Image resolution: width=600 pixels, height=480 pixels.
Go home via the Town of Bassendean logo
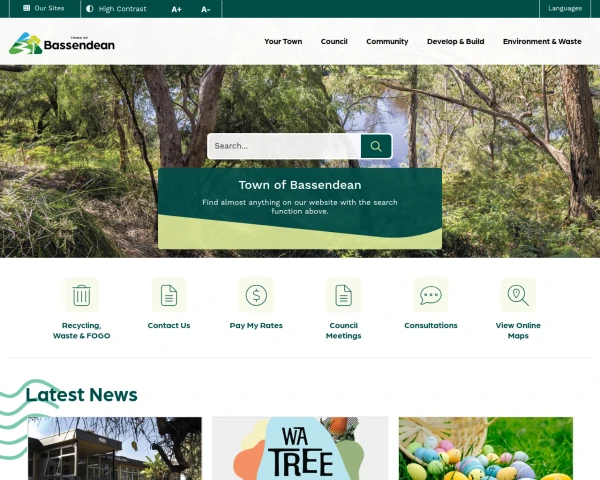pos(62,43)
